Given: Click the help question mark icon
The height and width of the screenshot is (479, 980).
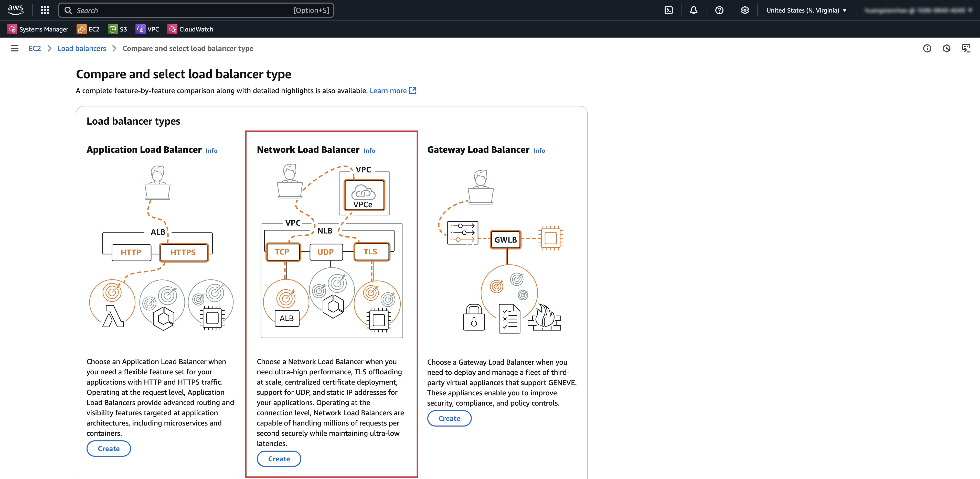Looking at the screenshot, I should click(719, 10).
